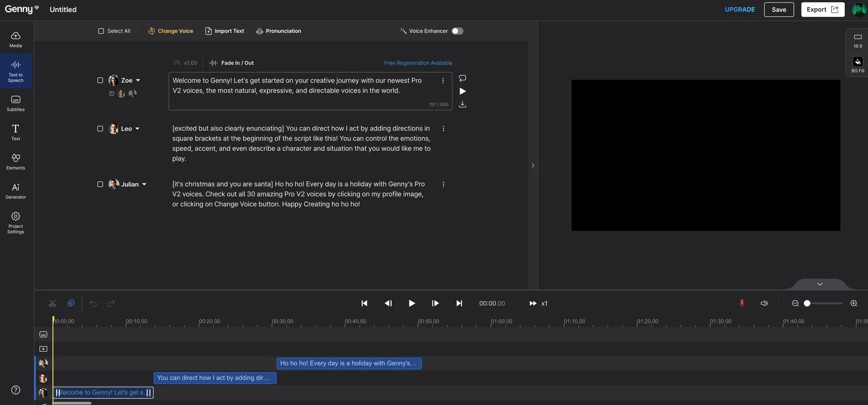Viewport: 868px width, 405px height.
Task: Open Project Settings in sidebar
Action: coord(16,223)
